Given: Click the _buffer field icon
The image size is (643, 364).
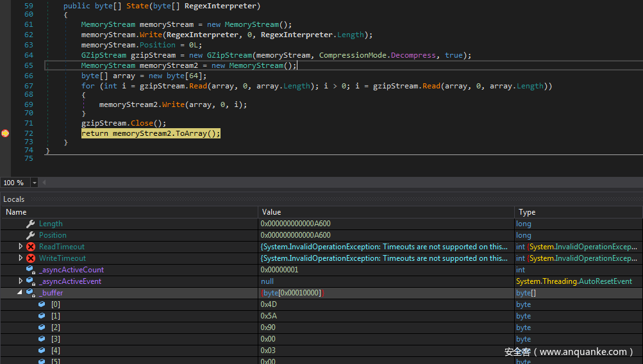Looking at the screenshot, I should tap(30, 293).
